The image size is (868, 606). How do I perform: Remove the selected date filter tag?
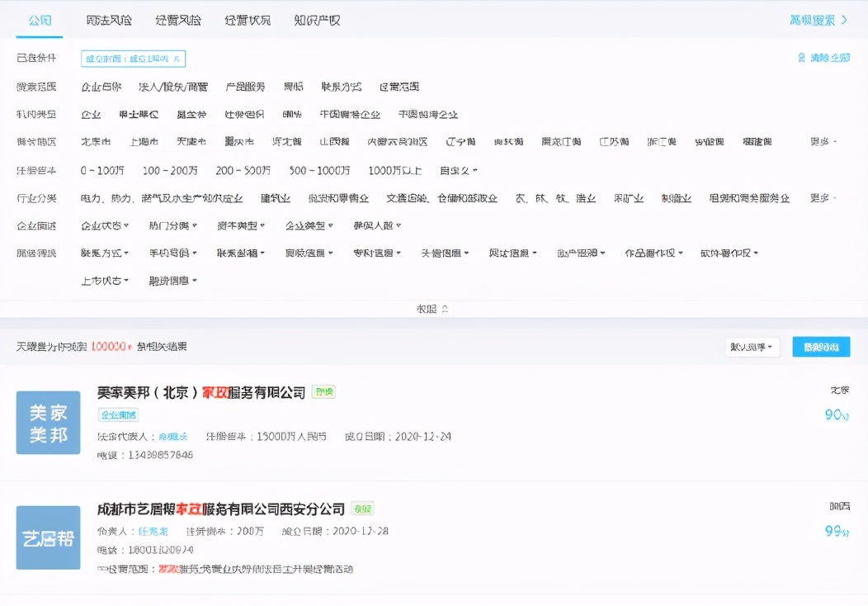click(x=177, y=59)
